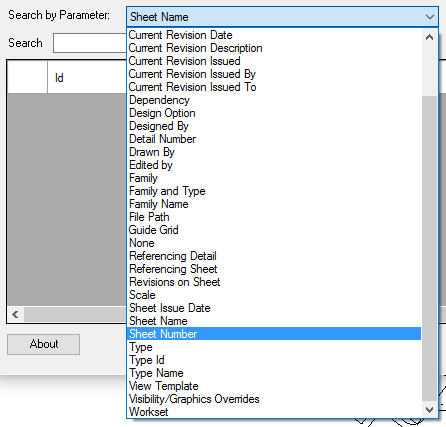Screen dimensions: 446x427
Task: Choose Detail Number parameter
Action: [x=274, y=139]
